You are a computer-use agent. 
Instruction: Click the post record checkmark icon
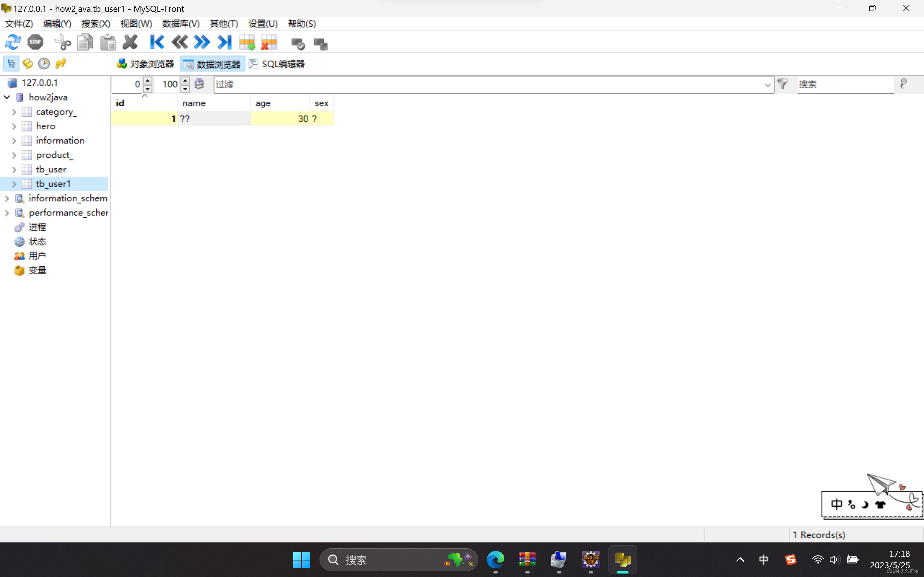[298, 44]
